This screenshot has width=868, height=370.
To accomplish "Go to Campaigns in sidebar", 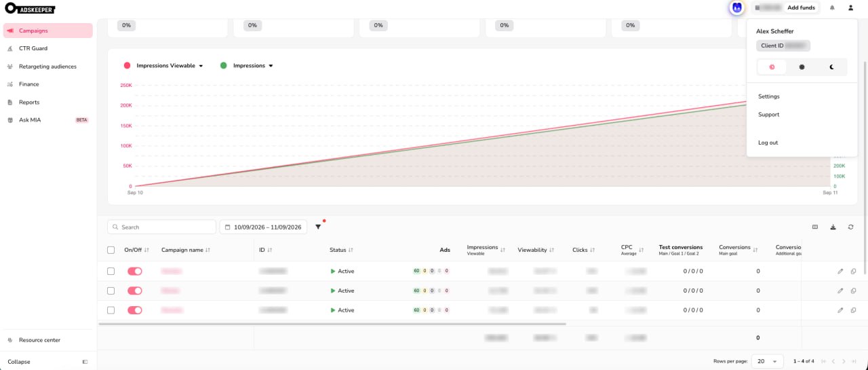I will tap(47, 31).
